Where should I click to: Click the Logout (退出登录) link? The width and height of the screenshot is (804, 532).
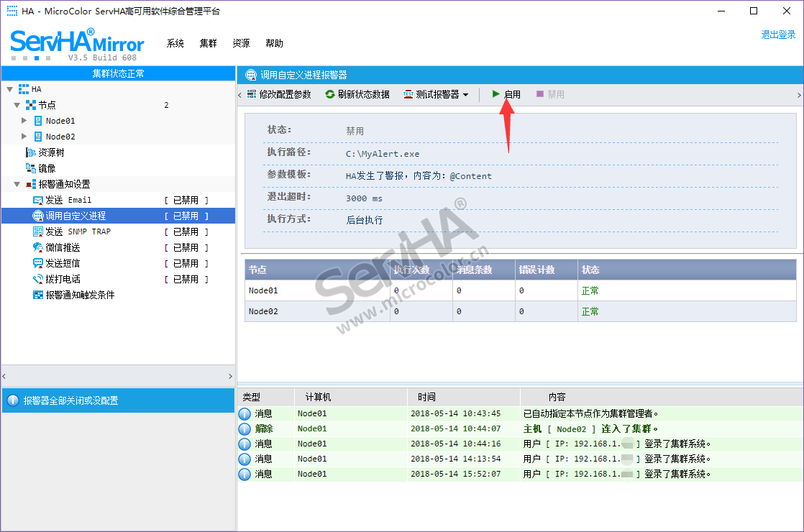point(778,35)
